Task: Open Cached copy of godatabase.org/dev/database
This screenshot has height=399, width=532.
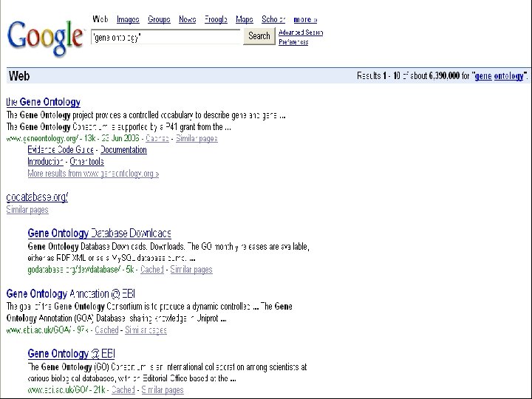Action: pyautogui.click(x=152, y=270)
